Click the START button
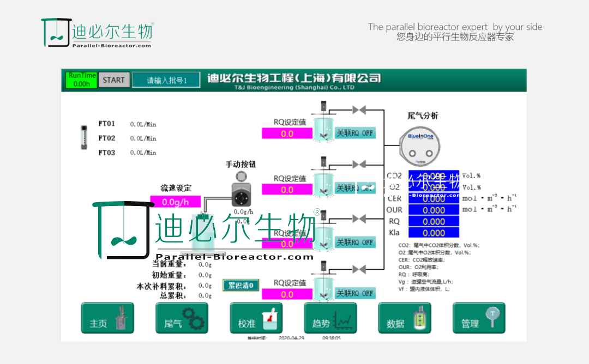This screenshot has height=364, width=589. coord(114,80)
